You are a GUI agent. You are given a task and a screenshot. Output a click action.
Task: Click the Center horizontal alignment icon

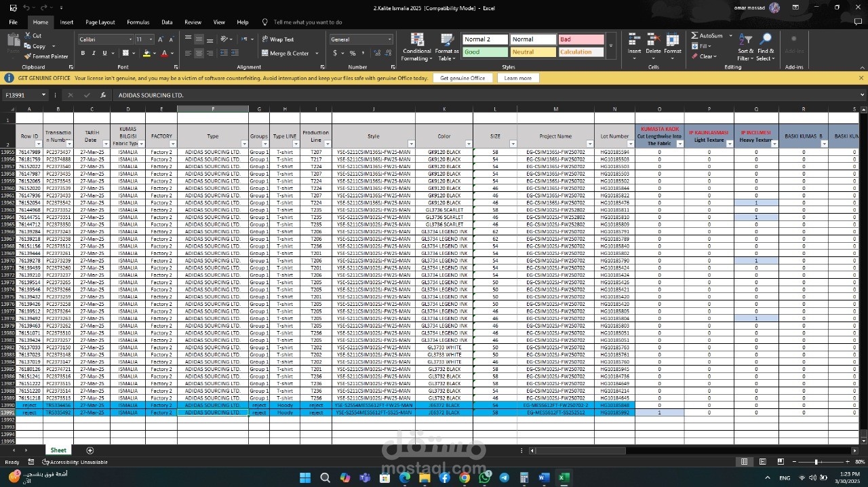[x=199, y=53]
